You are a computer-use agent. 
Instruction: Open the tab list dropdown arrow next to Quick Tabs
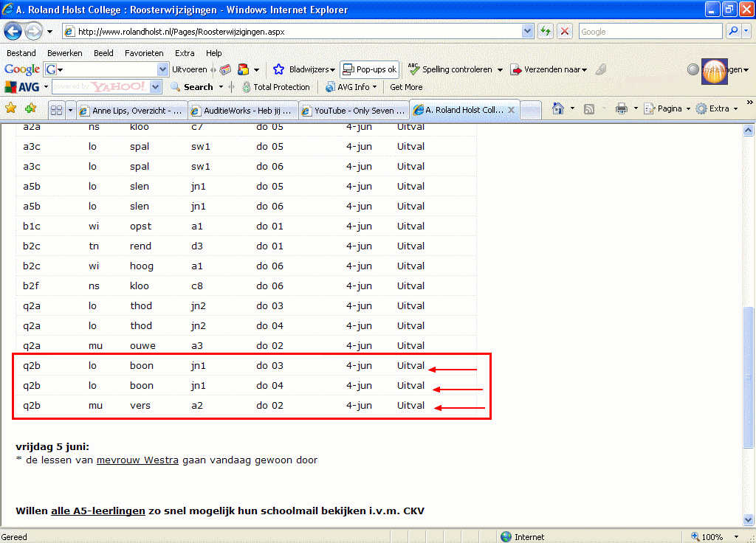point(70,111)
